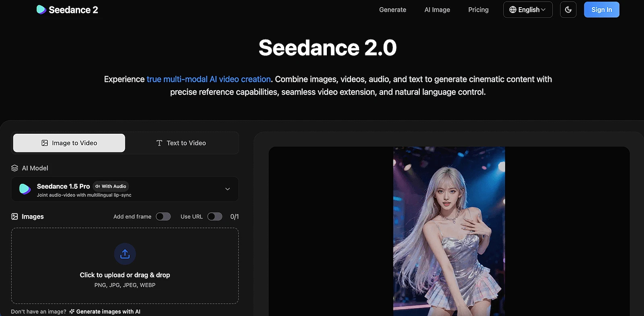The width and height of the screenshot is (644, 316).
Task: Click the Seedance 2.0 main heading
Action: click(x=328, y=48)
